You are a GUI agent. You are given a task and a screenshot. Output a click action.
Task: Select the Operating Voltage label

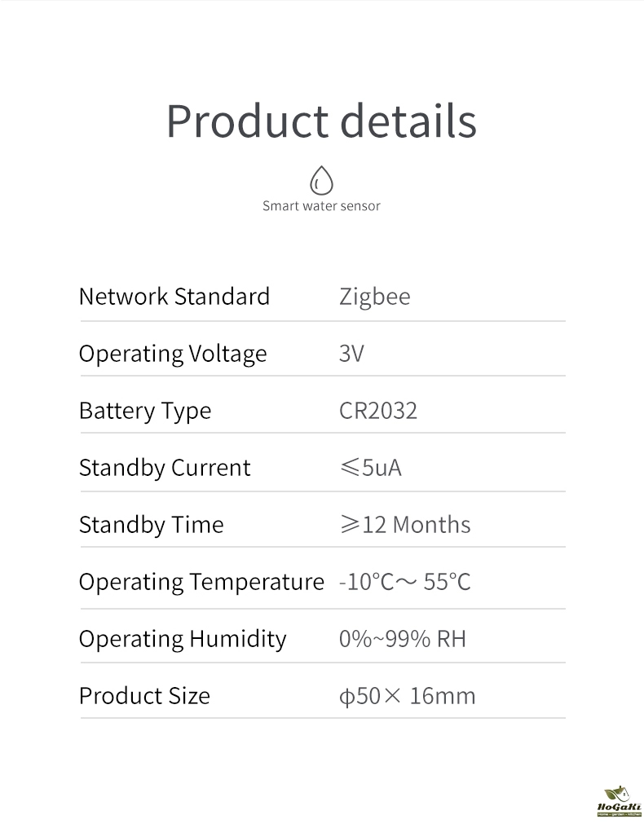[x=173, y=354]
